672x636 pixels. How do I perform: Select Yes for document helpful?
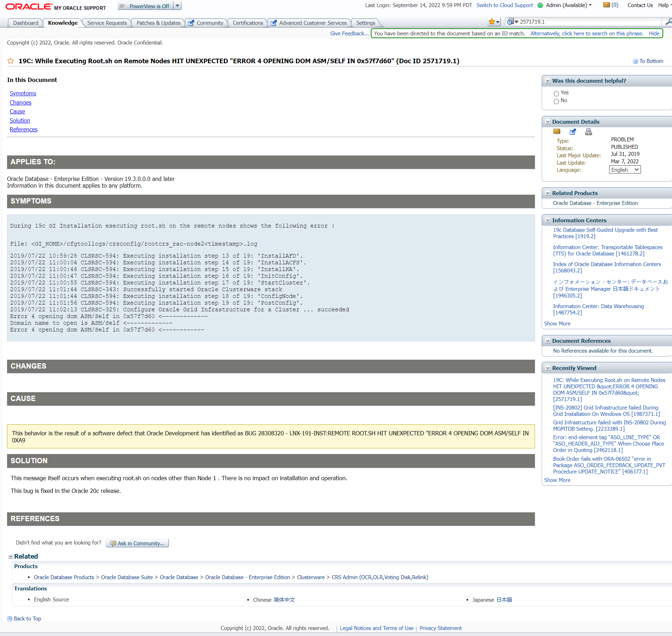coord(557,94)
